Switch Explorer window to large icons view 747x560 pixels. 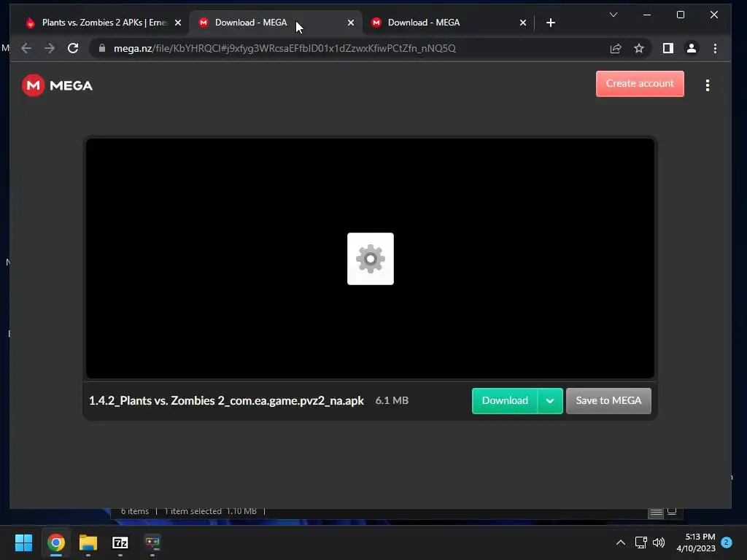[672, 512]
